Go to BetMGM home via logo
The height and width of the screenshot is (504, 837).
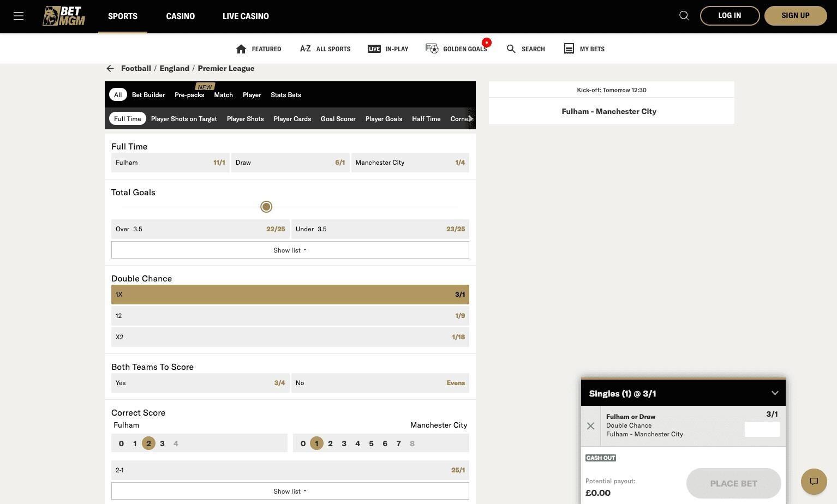point(64,16)
